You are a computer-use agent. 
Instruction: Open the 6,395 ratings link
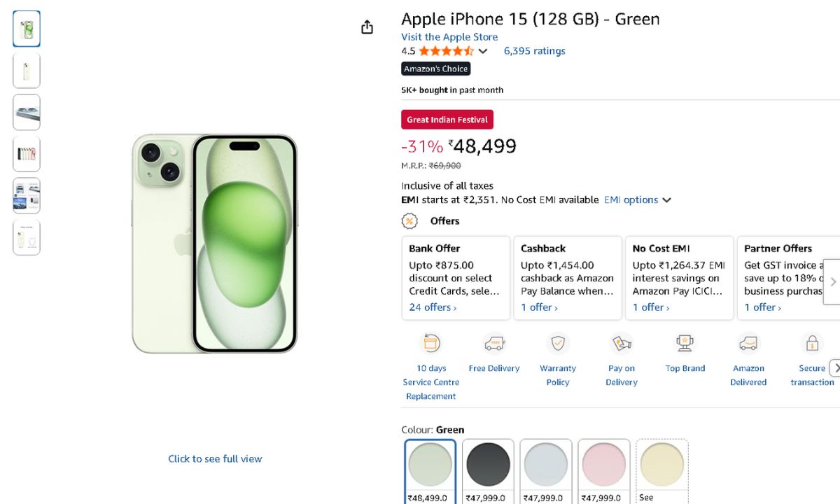(534, 51)
